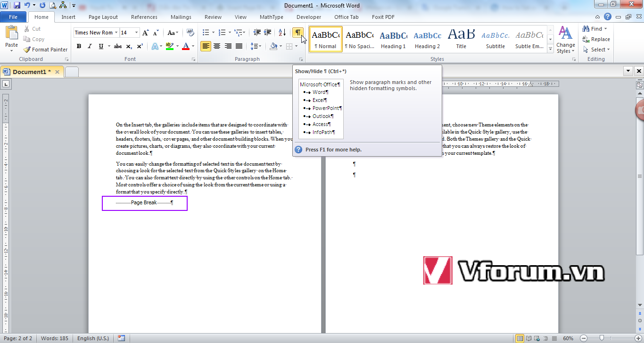644x343 pixels.
Task: Switch to the Foxit PDF tab
Action: click(383, 17)
